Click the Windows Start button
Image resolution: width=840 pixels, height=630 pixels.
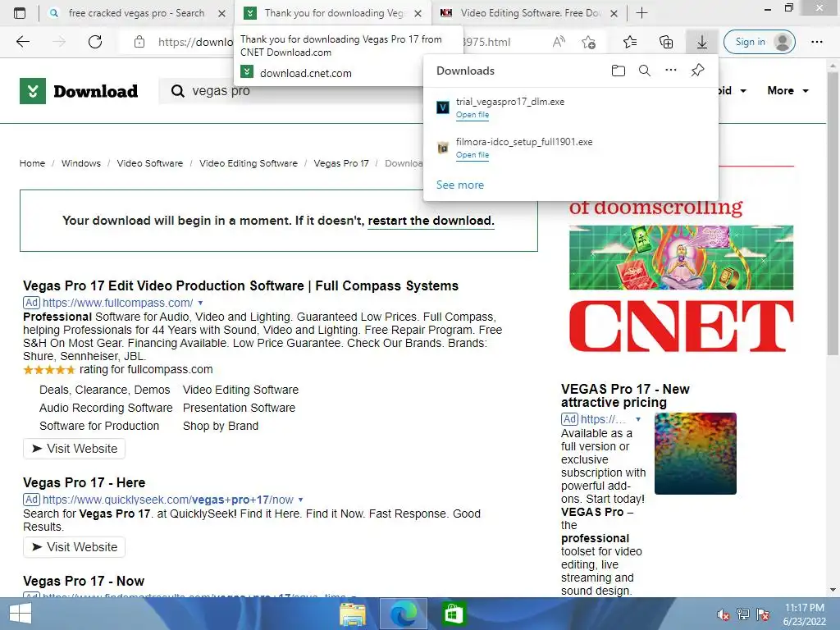pos(21,614)
